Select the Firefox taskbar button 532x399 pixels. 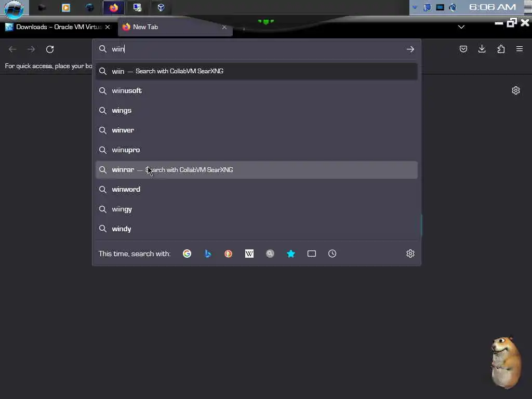(114, 7)
